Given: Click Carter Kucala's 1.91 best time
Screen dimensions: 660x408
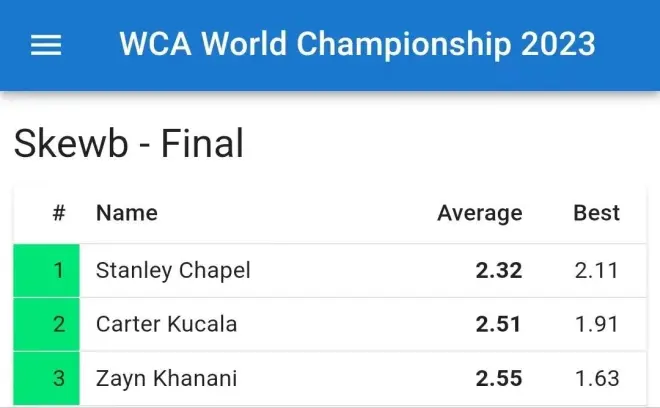Looking at the screenshot, I should [598, 324].
